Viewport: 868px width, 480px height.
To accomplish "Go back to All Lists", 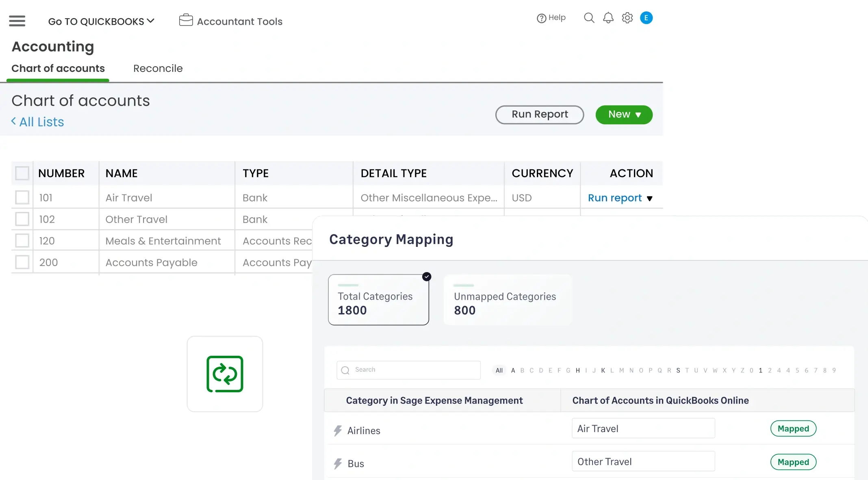I will click(x=41, y=122).
